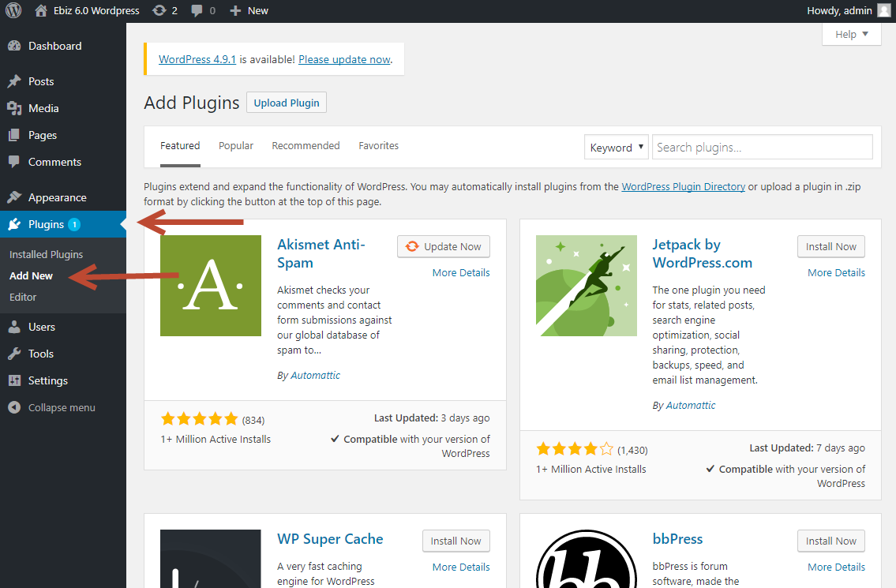Click Install Now for bbPress
896x588 pixels.
(x=830, y=541)
